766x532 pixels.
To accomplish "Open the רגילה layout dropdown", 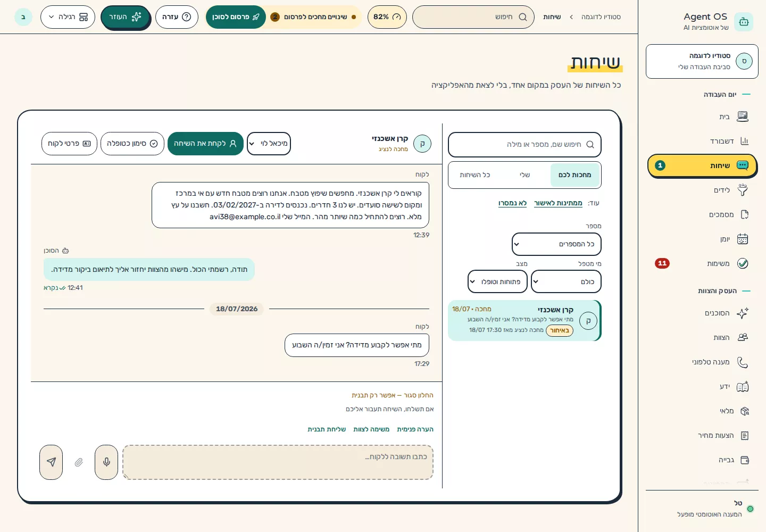I will pyautogui.click(x=68, y=17).
